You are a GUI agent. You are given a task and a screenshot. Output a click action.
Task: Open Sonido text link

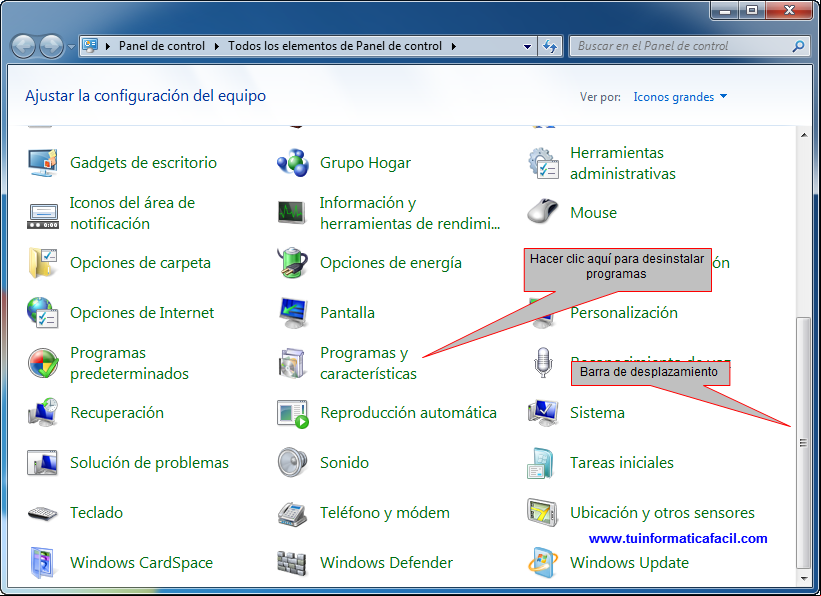point(345,463)
